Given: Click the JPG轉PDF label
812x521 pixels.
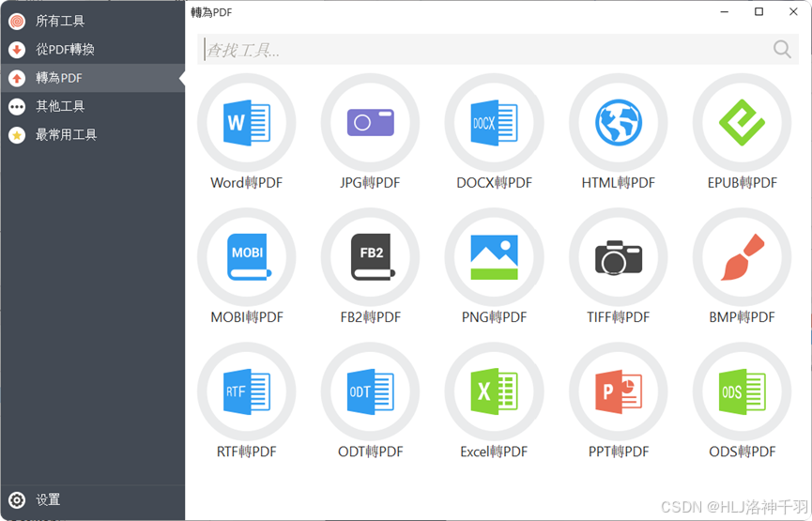Looking at the screenshot, I should tap(370, 183).
